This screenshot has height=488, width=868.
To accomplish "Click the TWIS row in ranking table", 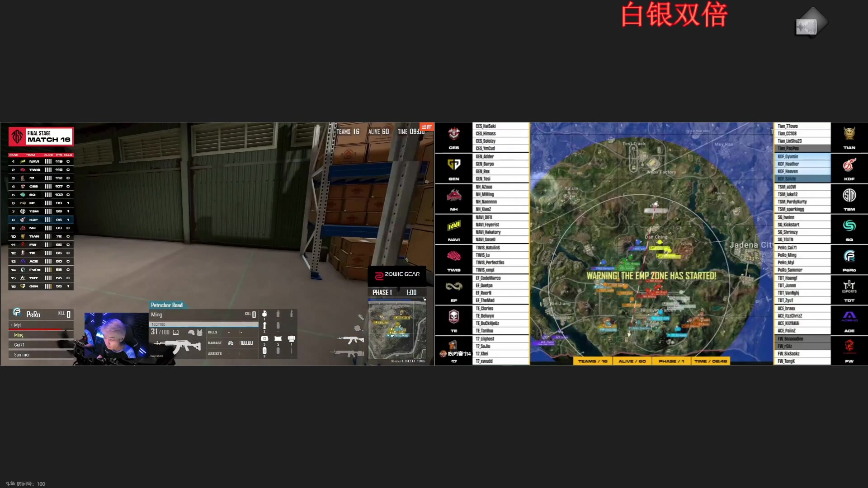I will 41,170.
